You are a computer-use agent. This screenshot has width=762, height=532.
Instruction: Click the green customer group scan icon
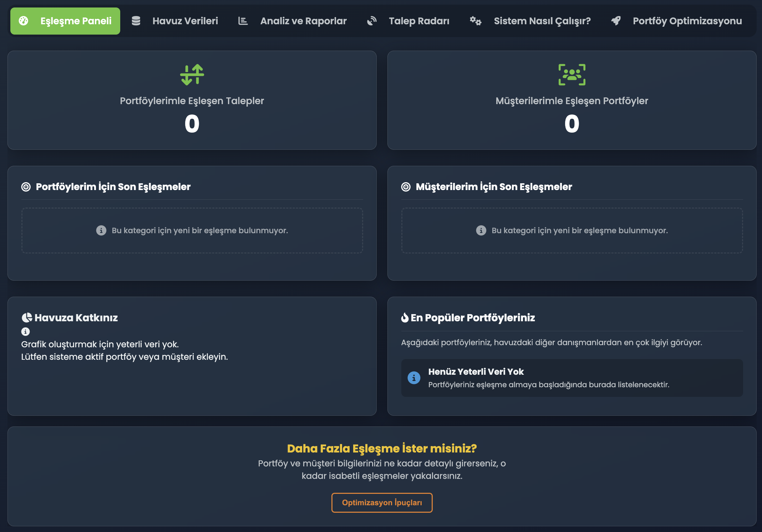pyautogui.click(x=571, y=75)
